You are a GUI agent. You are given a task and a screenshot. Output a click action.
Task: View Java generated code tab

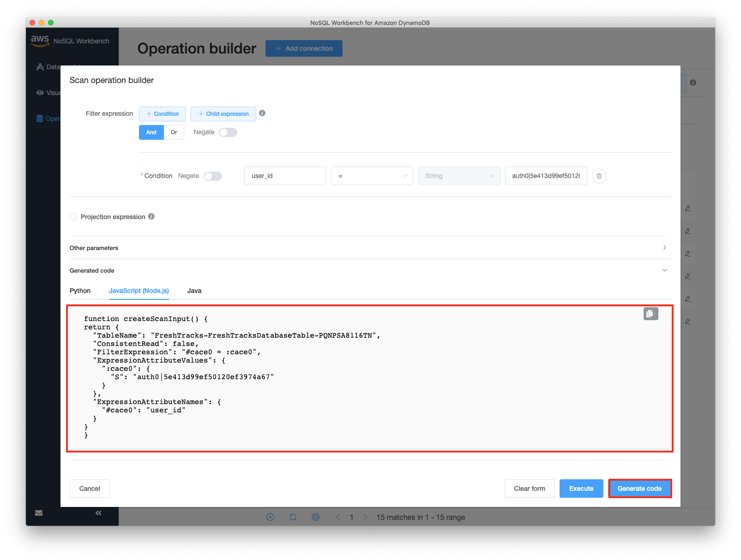point(194,291)
